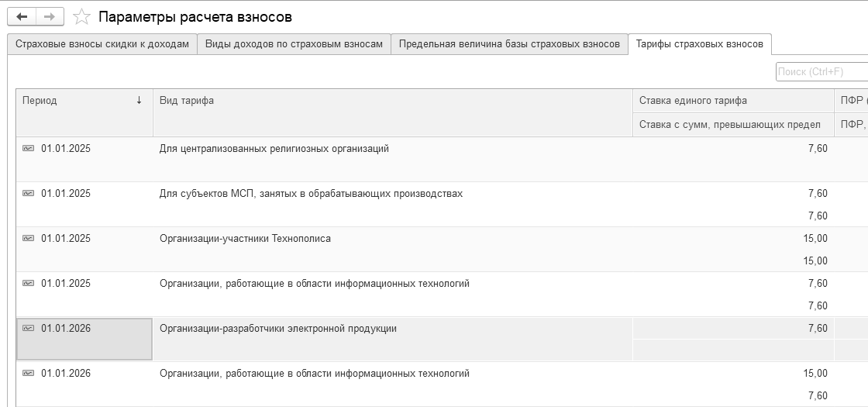The image size is (868, 407).
Task: Add this page to favorites with the star
Action: pos(81,16)
